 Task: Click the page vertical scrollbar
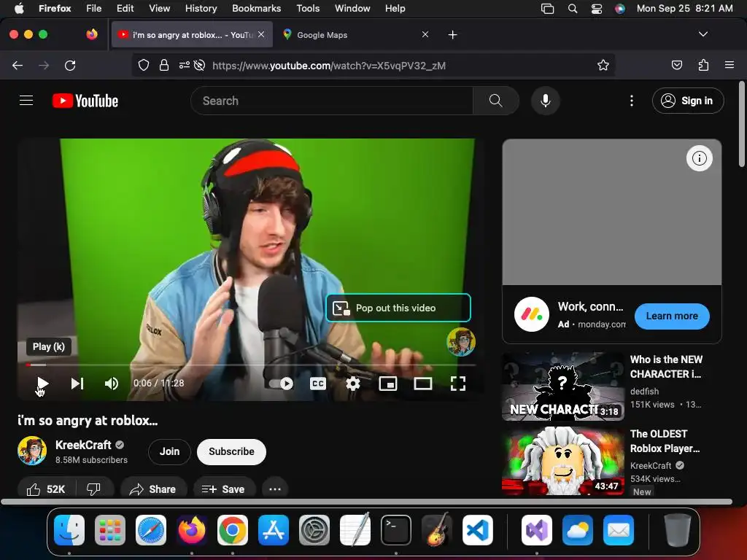point(741,125)
